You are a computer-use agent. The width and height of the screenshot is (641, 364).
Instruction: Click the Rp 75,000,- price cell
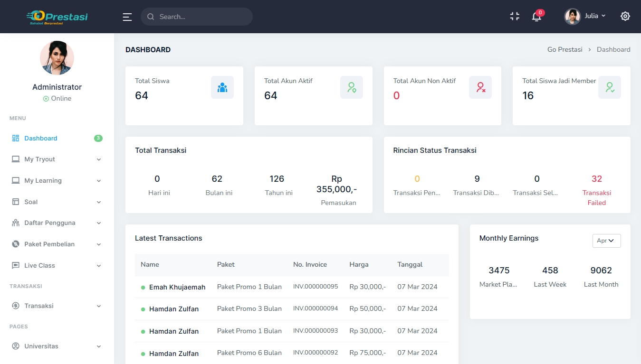pyautogui.click(x=368, y=353)
